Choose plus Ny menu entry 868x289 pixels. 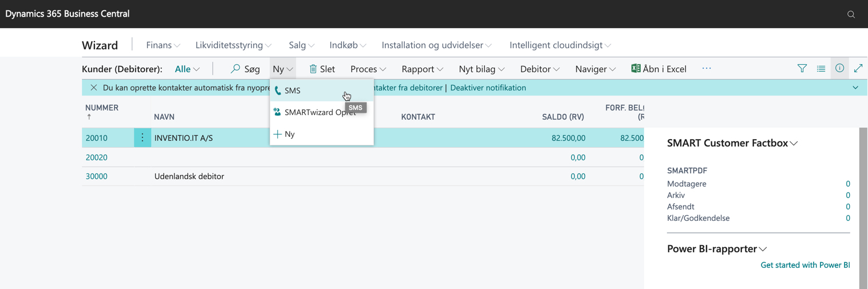click(322, 134)
